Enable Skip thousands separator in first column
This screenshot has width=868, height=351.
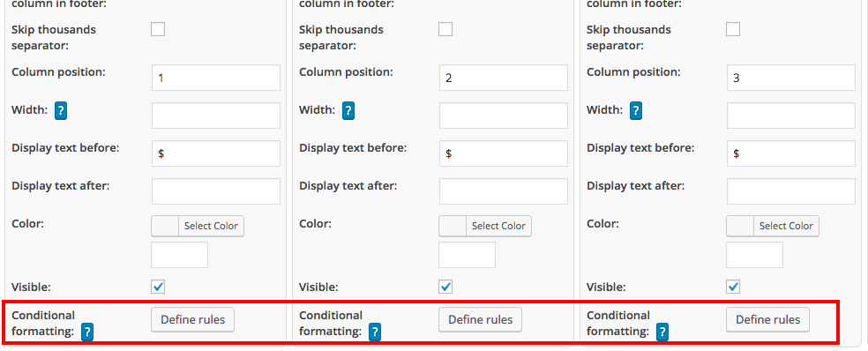158,29
